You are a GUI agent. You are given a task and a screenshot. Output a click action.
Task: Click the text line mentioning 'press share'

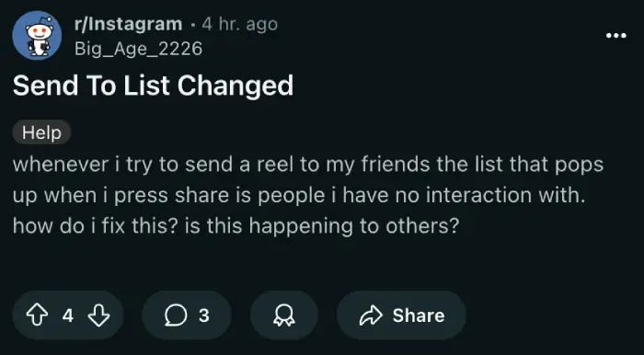tap(299, 195)
